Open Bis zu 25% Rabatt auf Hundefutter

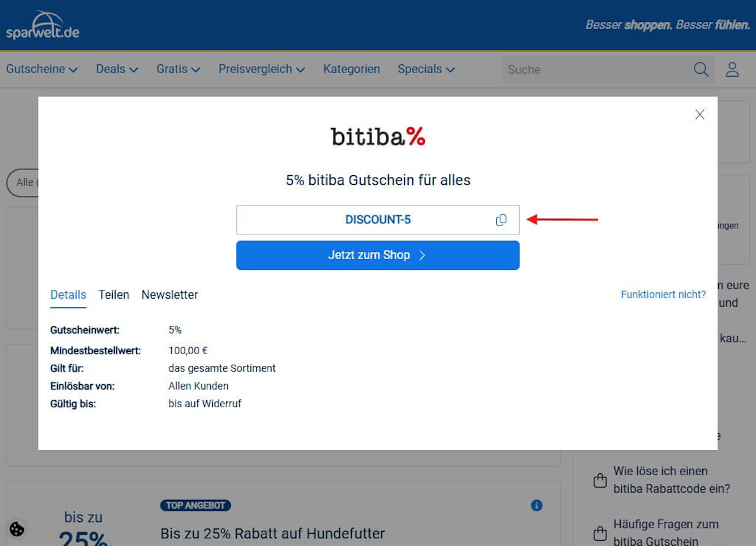(x=272, y=534)
